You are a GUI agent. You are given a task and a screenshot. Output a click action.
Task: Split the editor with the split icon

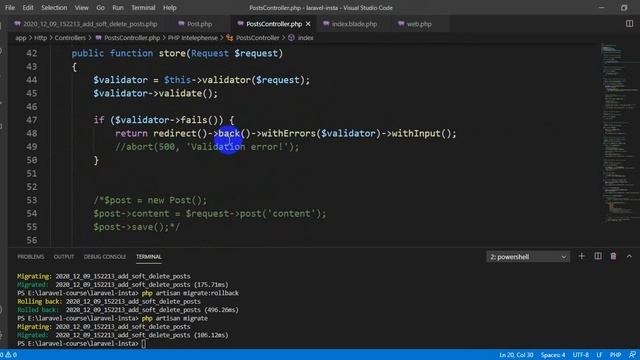(x=629, y=24)
